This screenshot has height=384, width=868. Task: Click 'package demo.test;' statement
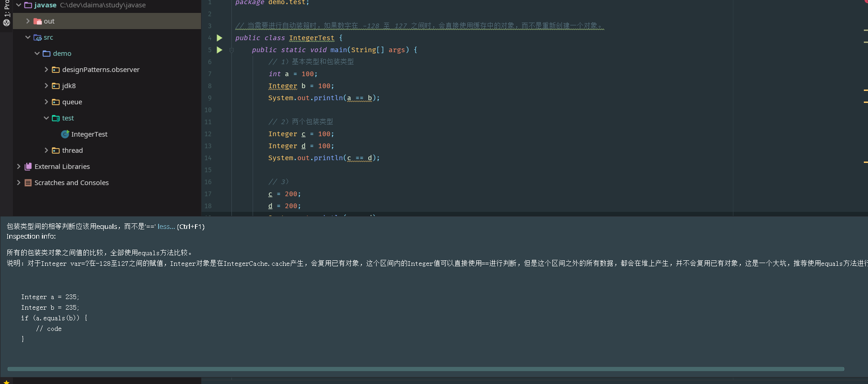pyautogui.click(x=272, y=3)
